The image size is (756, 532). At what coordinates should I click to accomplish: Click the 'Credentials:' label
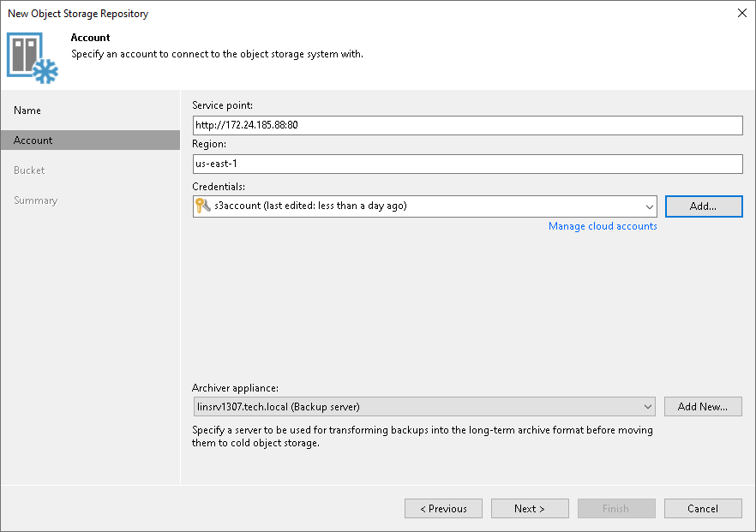coord(219,187)
